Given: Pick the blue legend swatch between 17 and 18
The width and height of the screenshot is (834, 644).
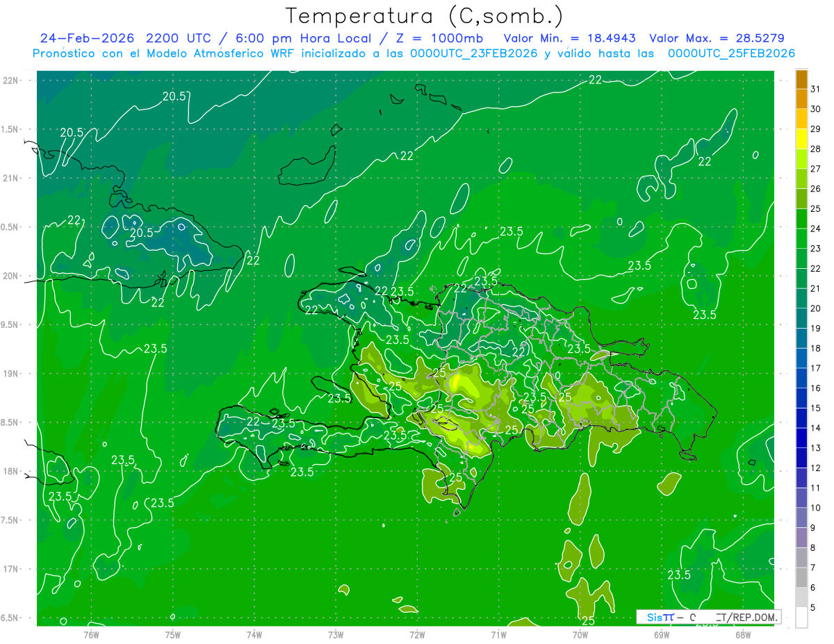Looking at the screenshot, I should coord(801,358).
